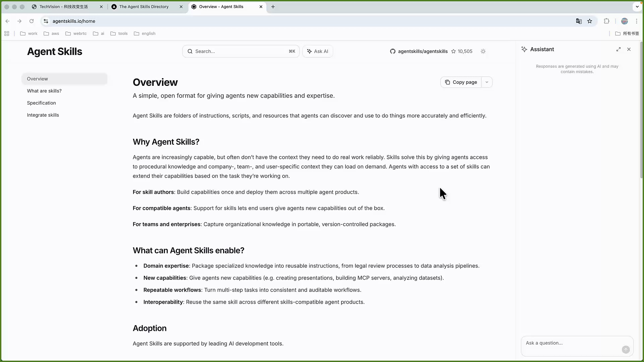Open the work bookmarks folder

point(29,34)
